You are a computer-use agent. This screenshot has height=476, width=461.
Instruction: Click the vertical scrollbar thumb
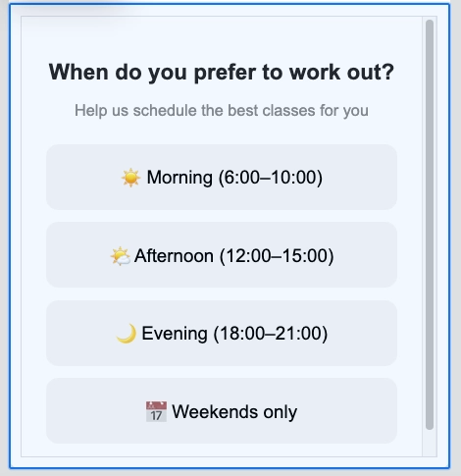pyautogui.click(x=430, y=225)
